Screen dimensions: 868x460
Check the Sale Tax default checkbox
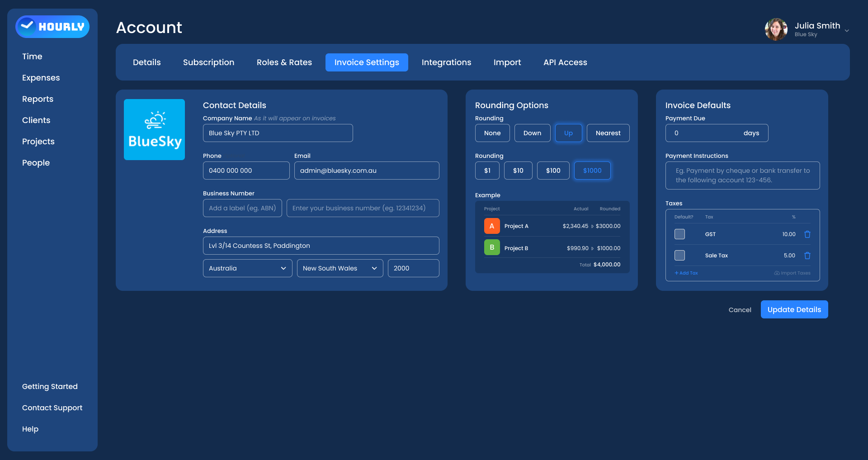pyautogui.click(x=679, y=256)
